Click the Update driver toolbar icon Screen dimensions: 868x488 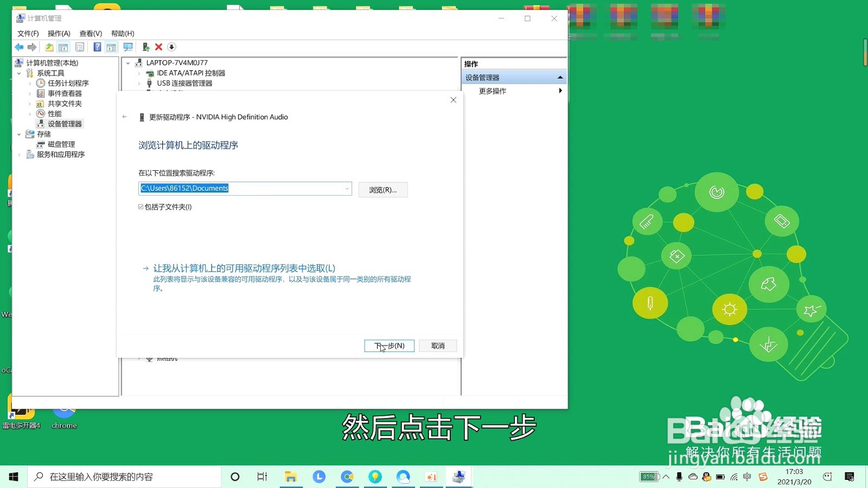[145, 47]
